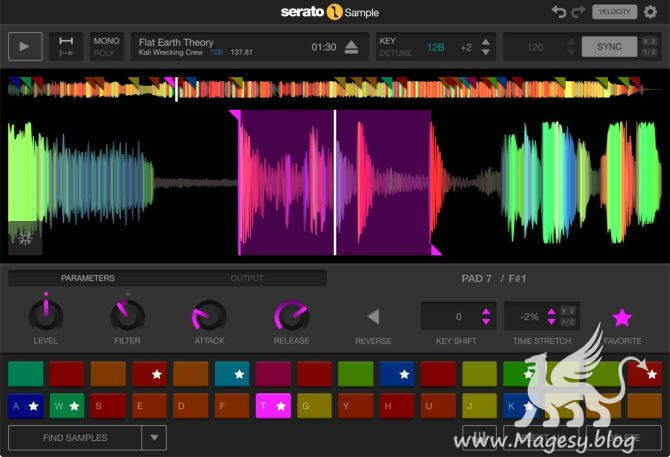The image size is (670, 457).
Task: Decrease the master key with down arrow
Action: click(x=485, y=52)
